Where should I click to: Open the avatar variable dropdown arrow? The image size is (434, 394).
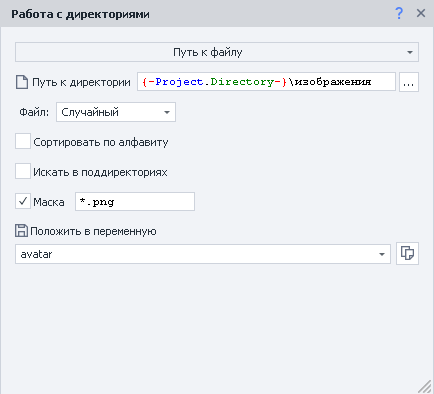(382, 254)
